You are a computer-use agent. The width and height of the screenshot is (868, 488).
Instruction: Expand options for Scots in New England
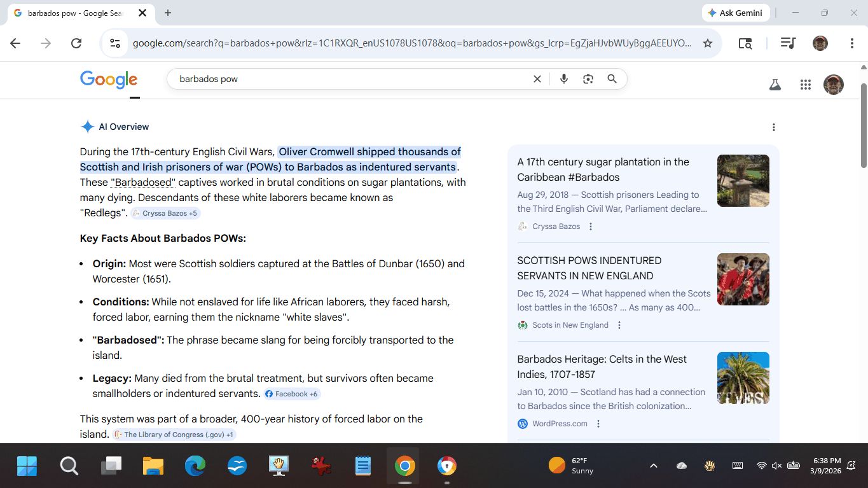coord(619,325)
